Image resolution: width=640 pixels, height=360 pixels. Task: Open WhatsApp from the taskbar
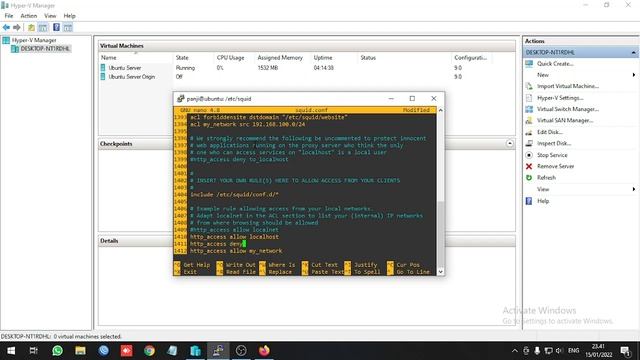pyautogui.click(x=57, y=351)
